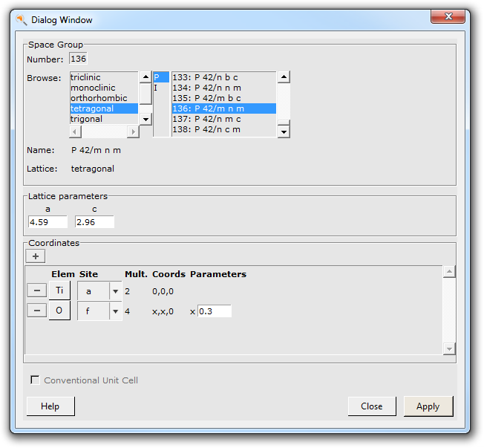The width and height of the screenshot is (484, 448).
Task: Click the plus button to add coordinate
Action: [35, 256]
